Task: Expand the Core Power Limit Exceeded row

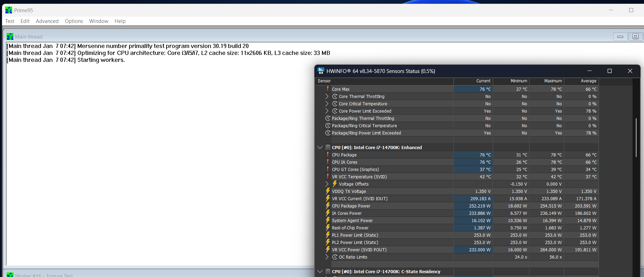Action: (327, 111)
